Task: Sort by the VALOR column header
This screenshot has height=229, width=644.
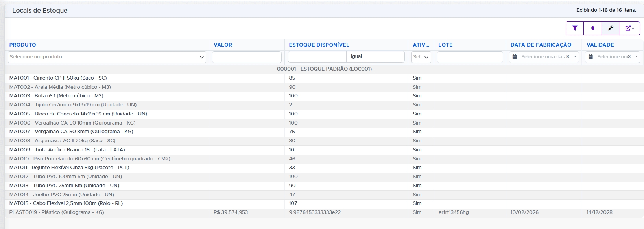Action: (x=223, y=45)
